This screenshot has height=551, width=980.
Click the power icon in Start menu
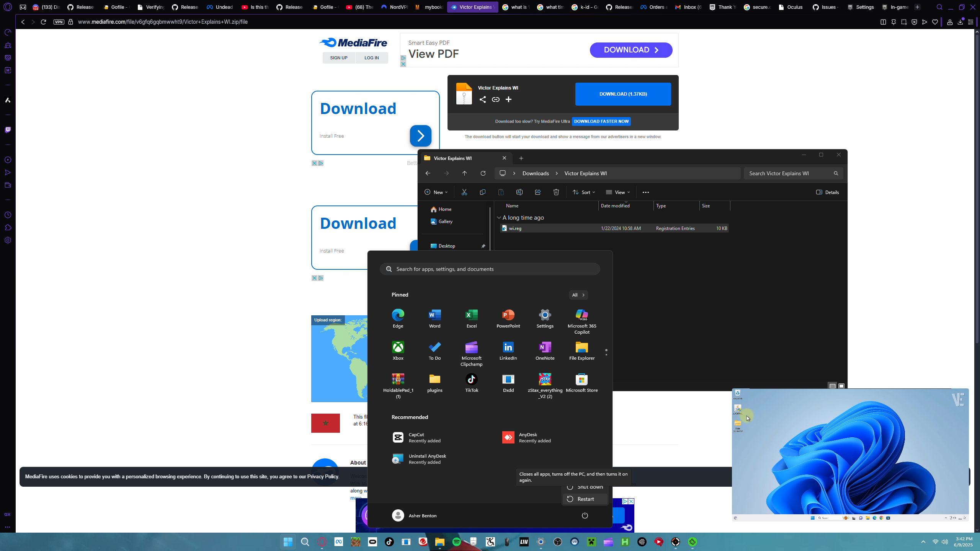[585, 515]
